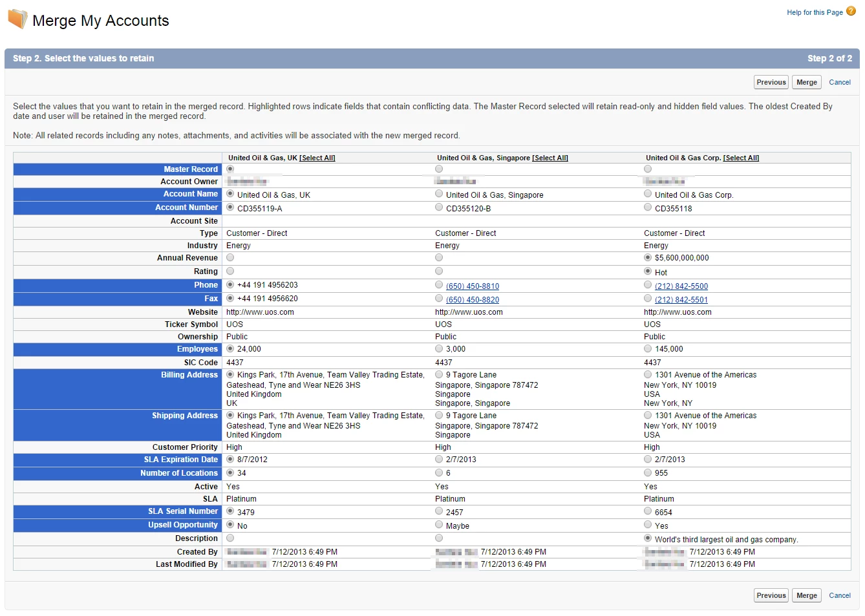
Task: Choose SLA expiration date 2/7/2013 for Singapore
Action: (x=439, y=458)
